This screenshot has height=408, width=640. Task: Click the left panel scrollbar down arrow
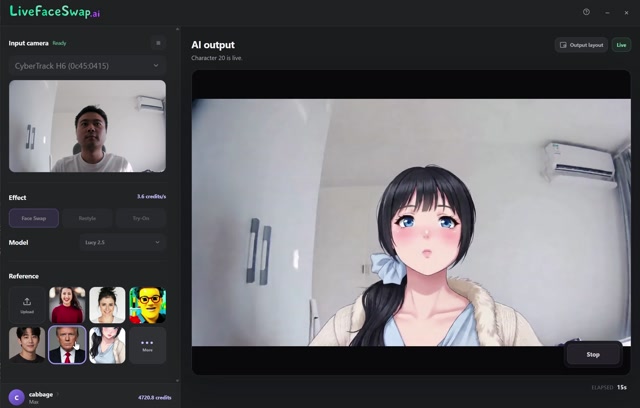pos(177,380)
